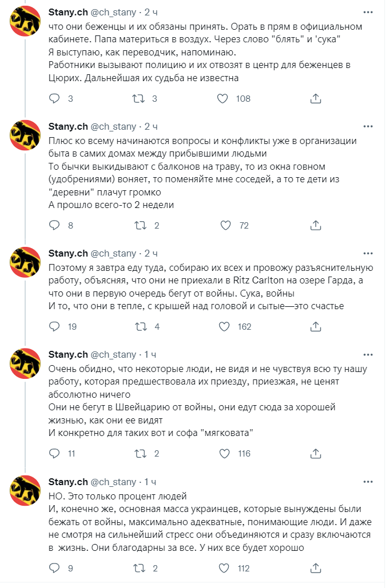Like the tweet with 72 likes
The height and width of the screenshot is (588, 389).
click(x=227, y=225)
